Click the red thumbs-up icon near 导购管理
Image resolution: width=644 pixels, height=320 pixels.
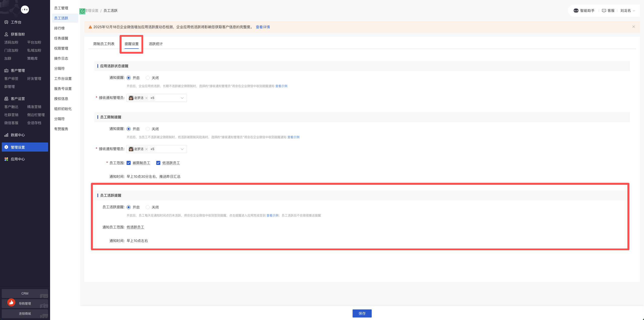[x=11, y=302]
